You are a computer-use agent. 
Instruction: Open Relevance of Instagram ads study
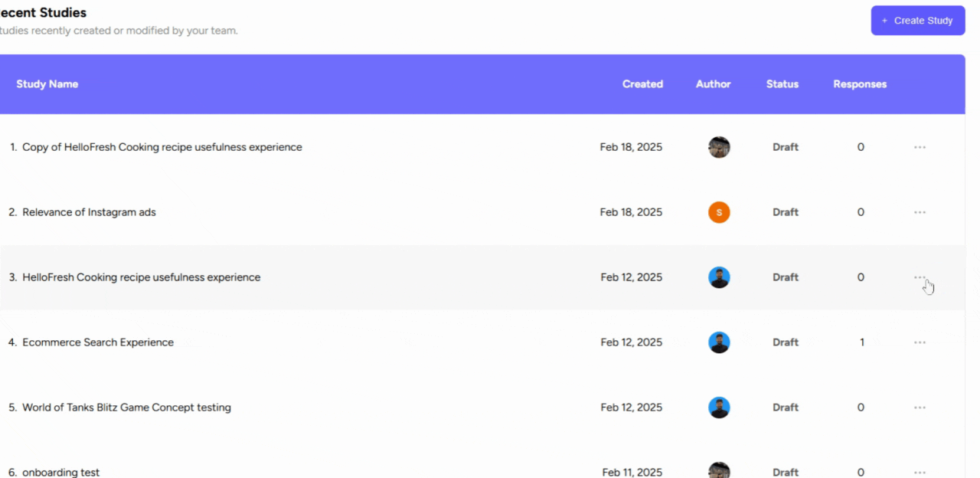89,212
